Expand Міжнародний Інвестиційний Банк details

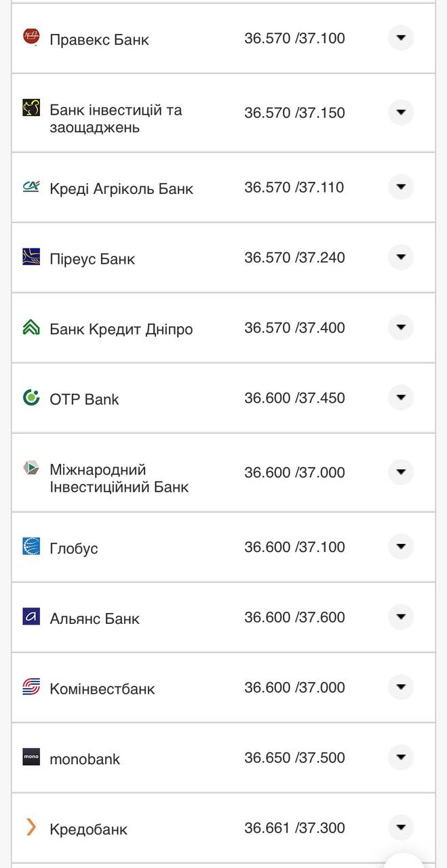click(x=401, y=472)
